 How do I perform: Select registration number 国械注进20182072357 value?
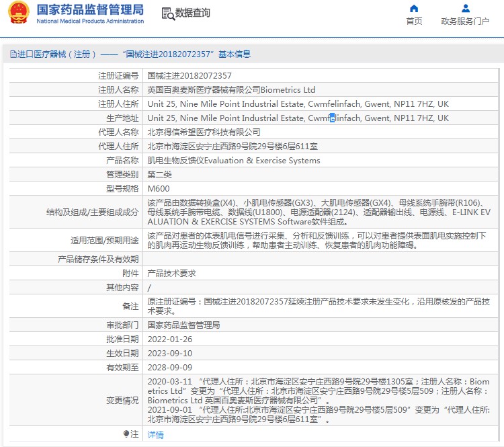pos(190,76)
